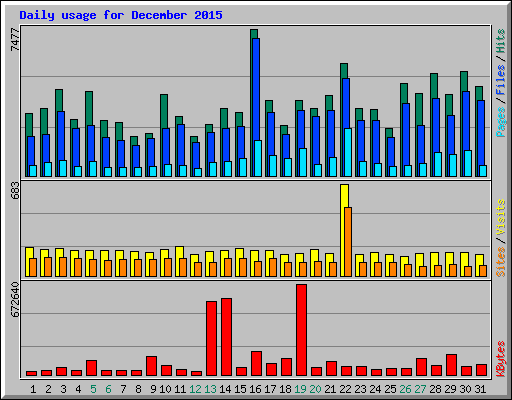Click day label 16 on the x-axis
This screenshot has height=400, width=512.
click(255, 389)
